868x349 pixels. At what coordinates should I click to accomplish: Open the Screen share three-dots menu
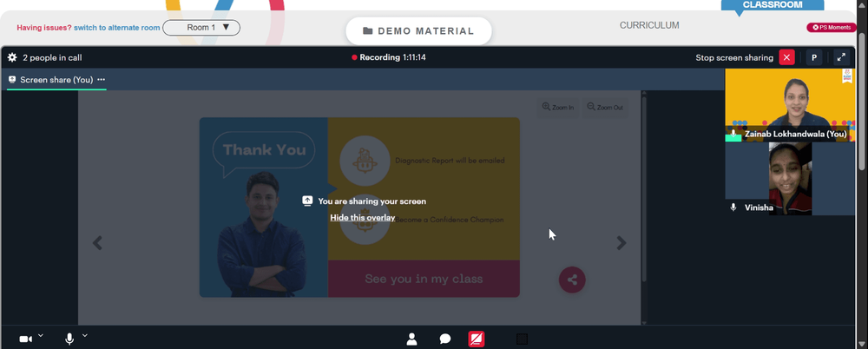[x=102, y=79]
